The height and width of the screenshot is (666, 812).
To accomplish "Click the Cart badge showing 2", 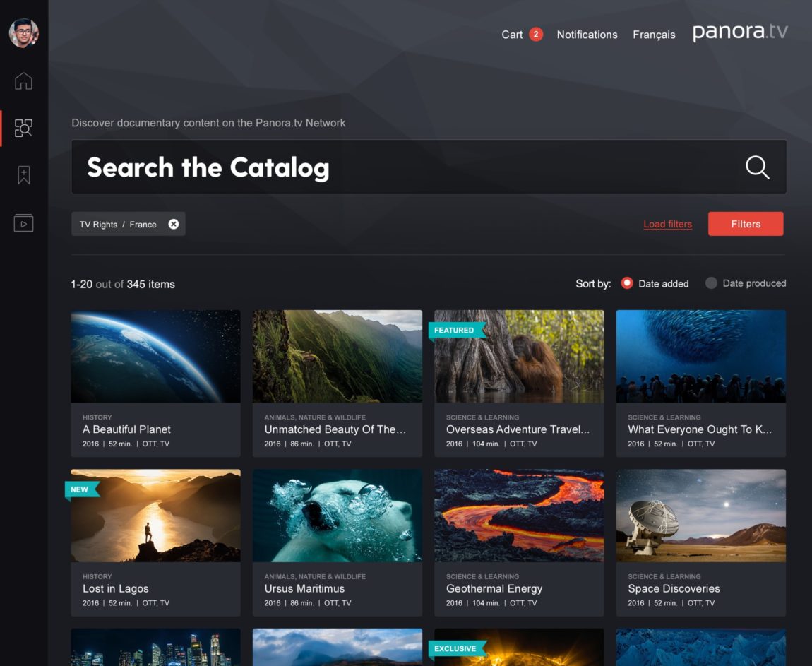I will [x=536, y=35].
